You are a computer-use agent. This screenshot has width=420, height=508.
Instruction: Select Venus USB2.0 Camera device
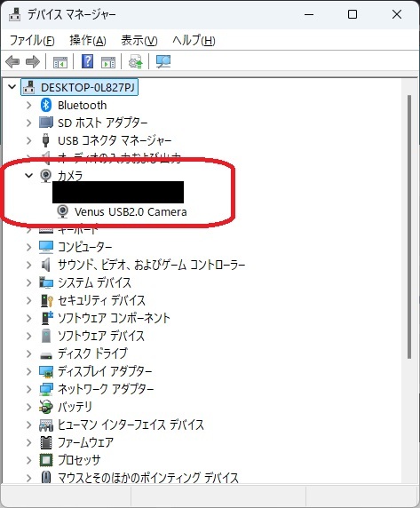point(131,212)
